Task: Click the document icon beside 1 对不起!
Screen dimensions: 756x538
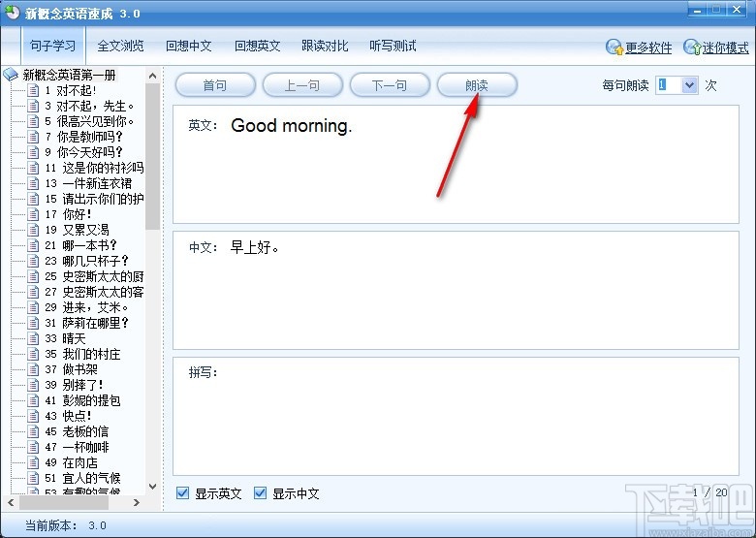Action: tap(33, 90)
